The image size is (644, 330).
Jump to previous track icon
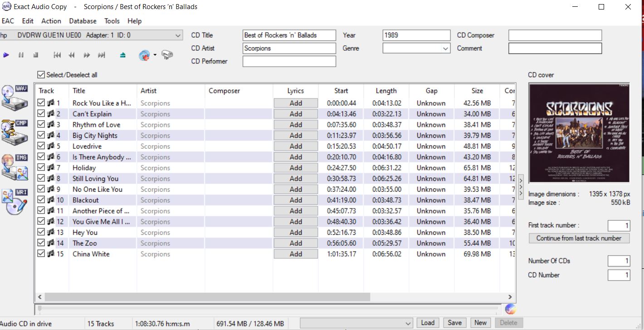(57, 55)
